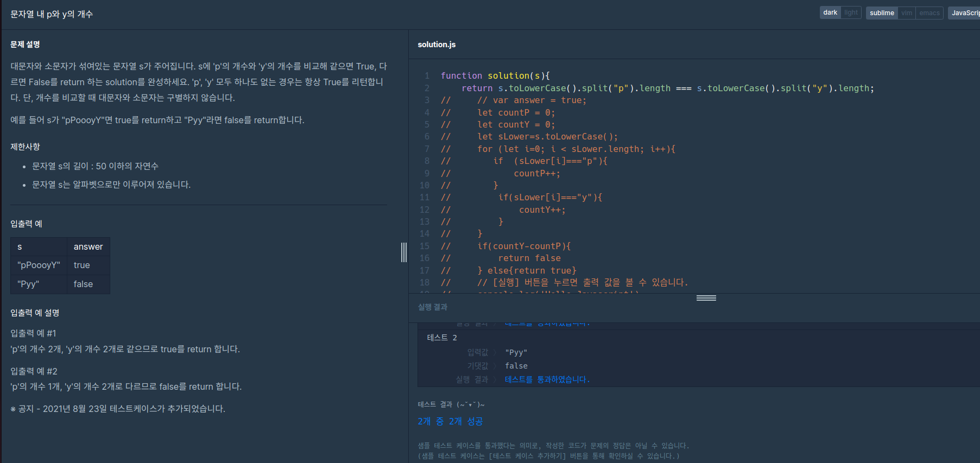Click the commented for loop line
Image resolution: width=980 pixels, height=463 pixels.
(x=576, y=149)
